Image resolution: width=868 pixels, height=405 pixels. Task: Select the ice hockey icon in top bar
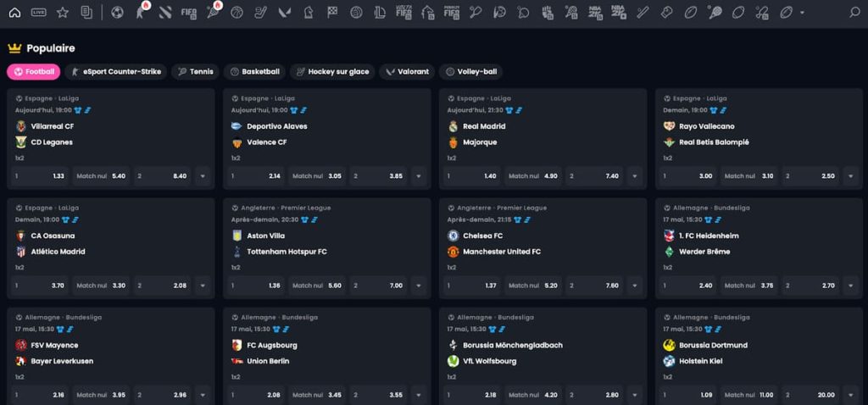pyautogui.click(x=261, y=12)
